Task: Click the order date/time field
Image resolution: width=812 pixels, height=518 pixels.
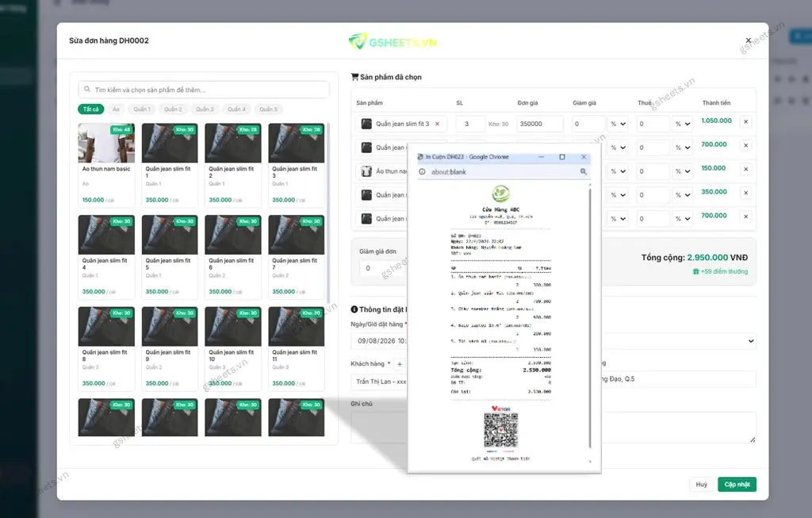Action: [379, 341]
